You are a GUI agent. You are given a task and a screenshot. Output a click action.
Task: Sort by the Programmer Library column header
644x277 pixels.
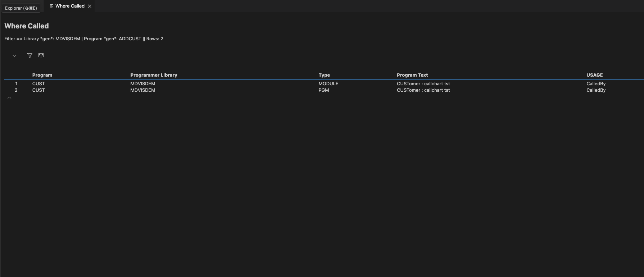tap(154, 75)
